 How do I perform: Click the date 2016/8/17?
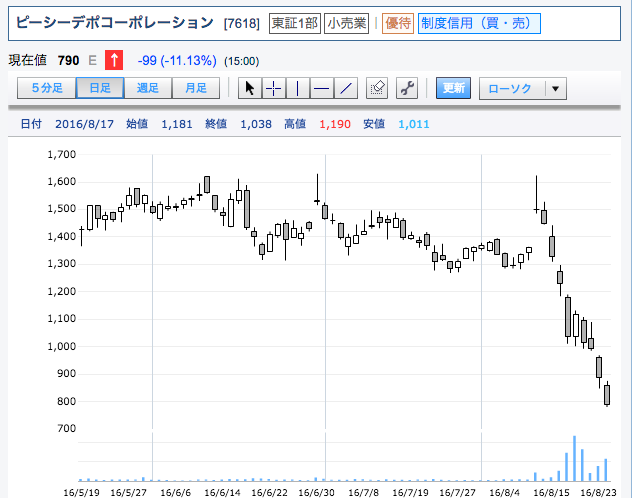click(84, 124)
